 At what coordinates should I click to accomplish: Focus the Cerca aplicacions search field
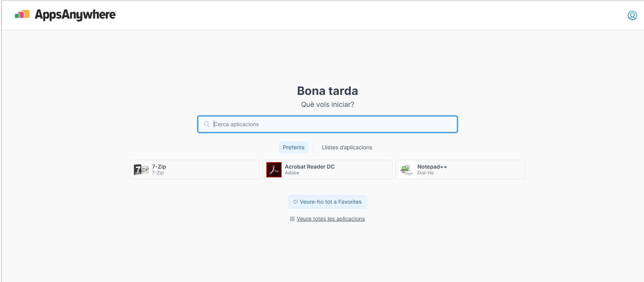point(328,124)
